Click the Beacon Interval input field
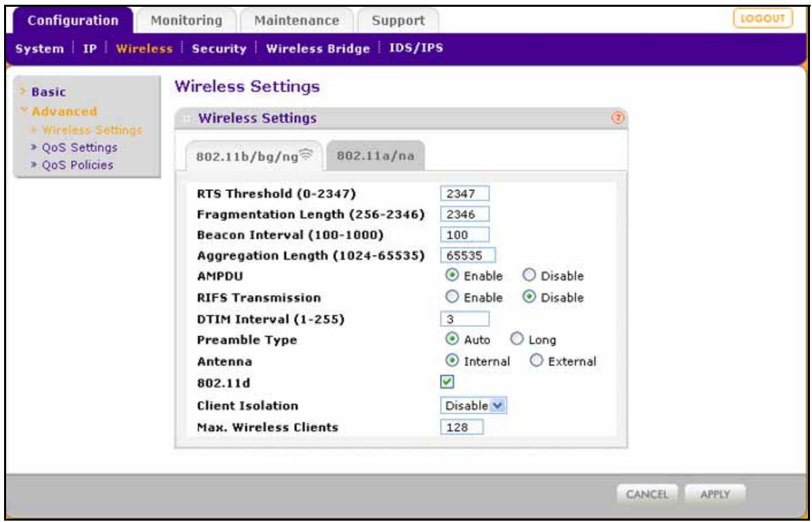 (465, 235)
